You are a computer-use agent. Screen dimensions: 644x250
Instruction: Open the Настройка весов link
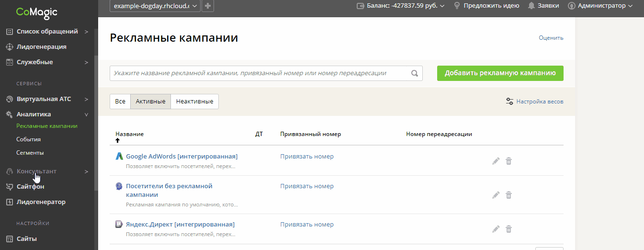(x=540, y=102)
